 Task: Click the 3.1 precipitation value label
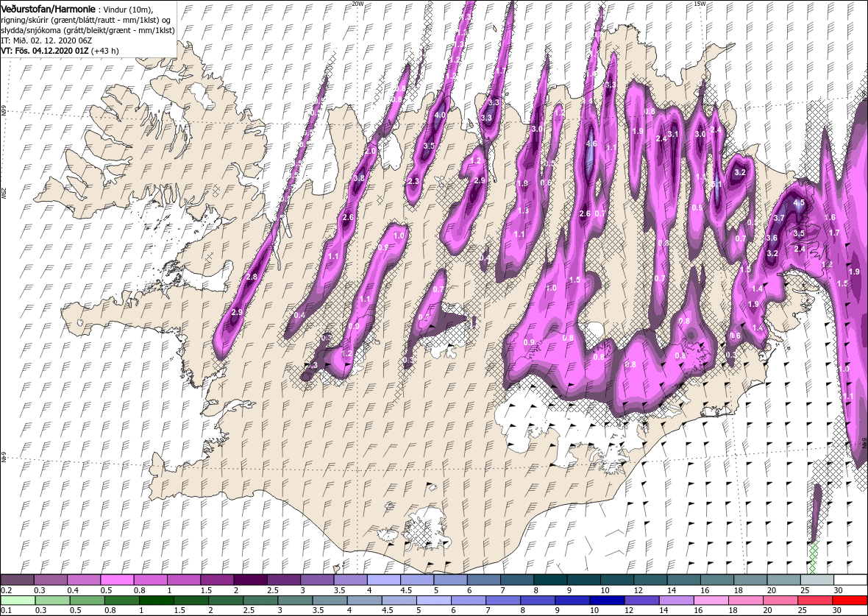coord(673,134)
